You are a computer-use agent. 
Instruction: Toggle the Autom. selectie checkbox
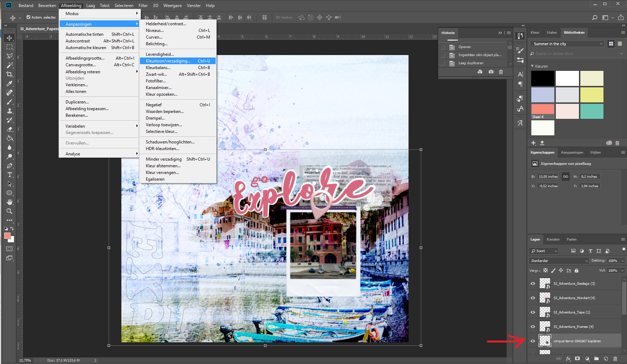(x=28, y=17)
